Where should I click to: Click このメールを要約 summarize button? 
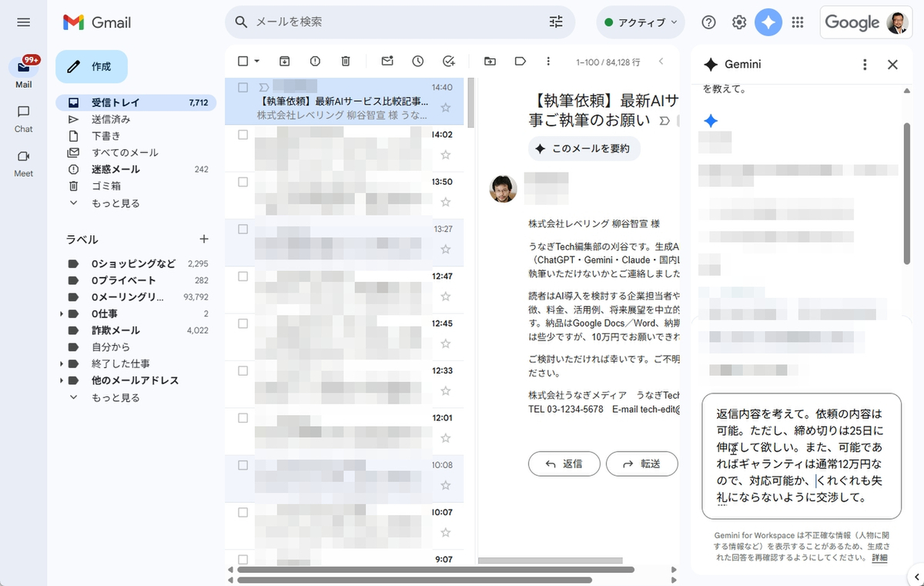click(584, 149)
